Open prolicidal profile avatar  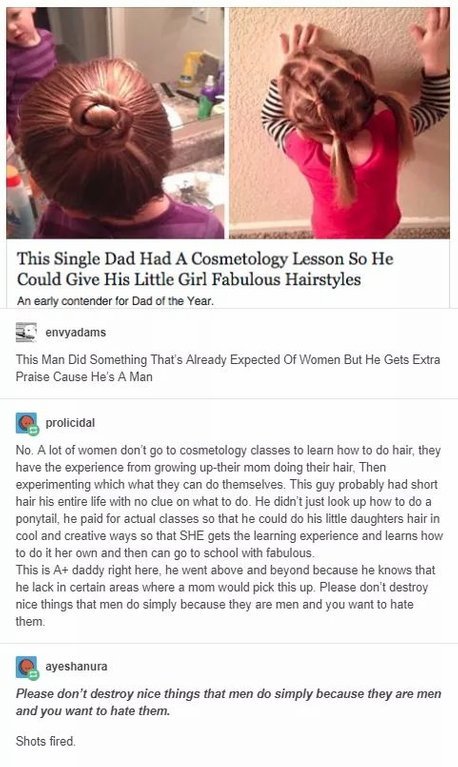click(27, 424)
